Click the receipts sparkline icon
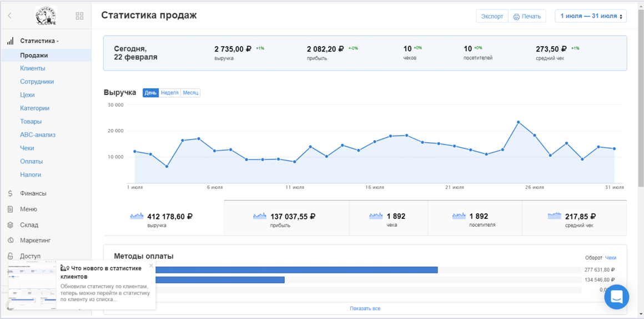 tap(376, 216)
